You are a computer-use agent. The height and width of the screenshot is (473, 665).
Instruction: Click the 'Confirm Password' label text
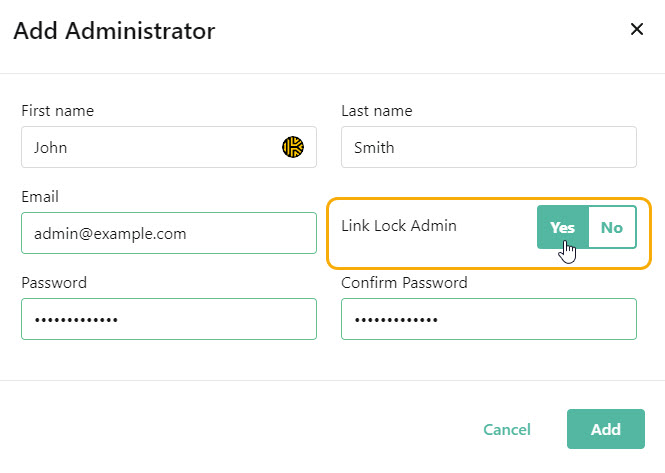404,283
